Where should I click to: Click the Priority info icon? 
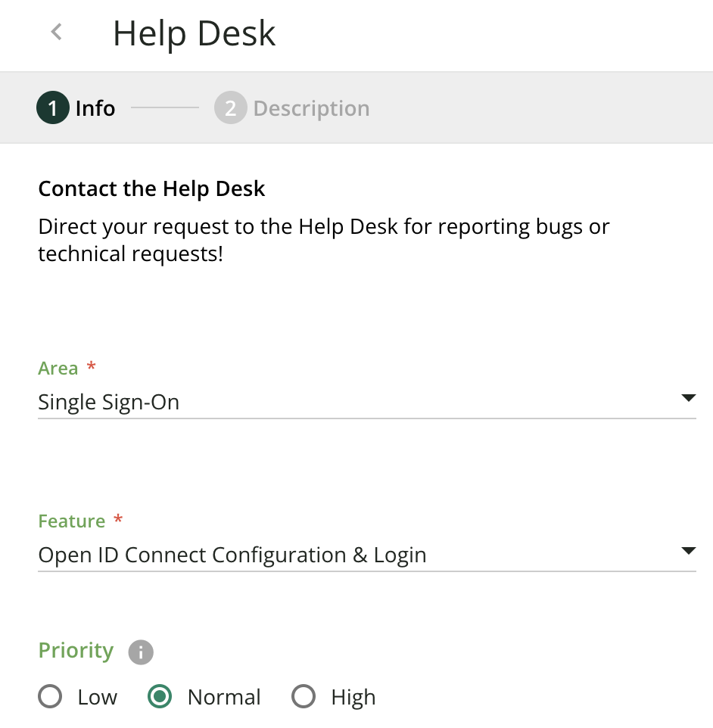tap(141, 652)
